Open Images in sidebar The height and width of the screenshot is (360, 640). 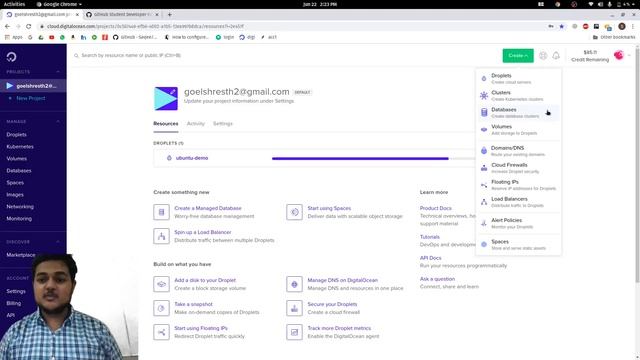pos(15,195)
